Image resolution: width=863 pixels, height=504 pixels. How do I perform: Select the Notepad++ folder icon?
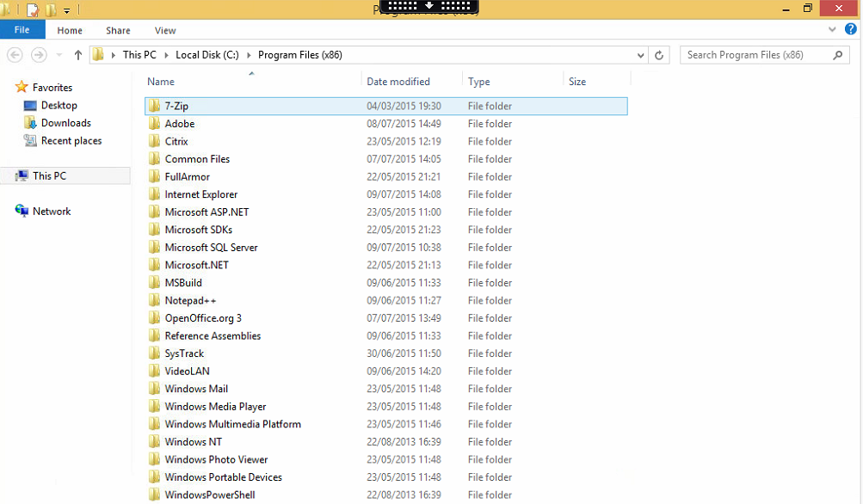pyautogui.click(x=155, y=300)
